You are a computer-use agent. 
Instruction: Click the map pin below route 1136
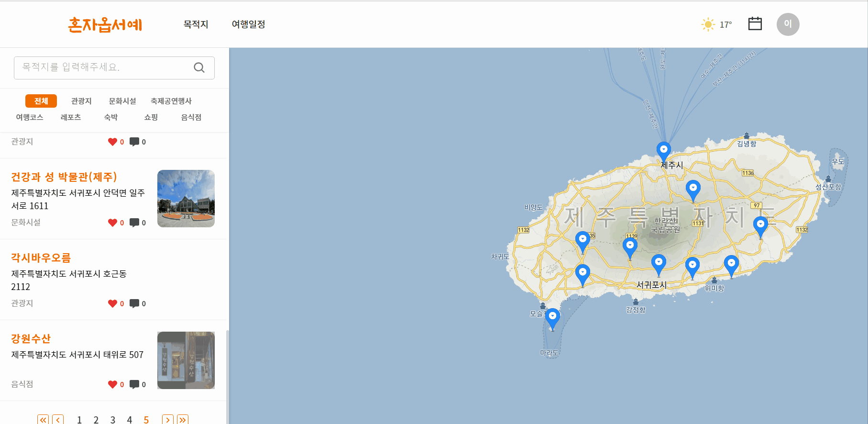pyautogui.click(x=693, y=190)
